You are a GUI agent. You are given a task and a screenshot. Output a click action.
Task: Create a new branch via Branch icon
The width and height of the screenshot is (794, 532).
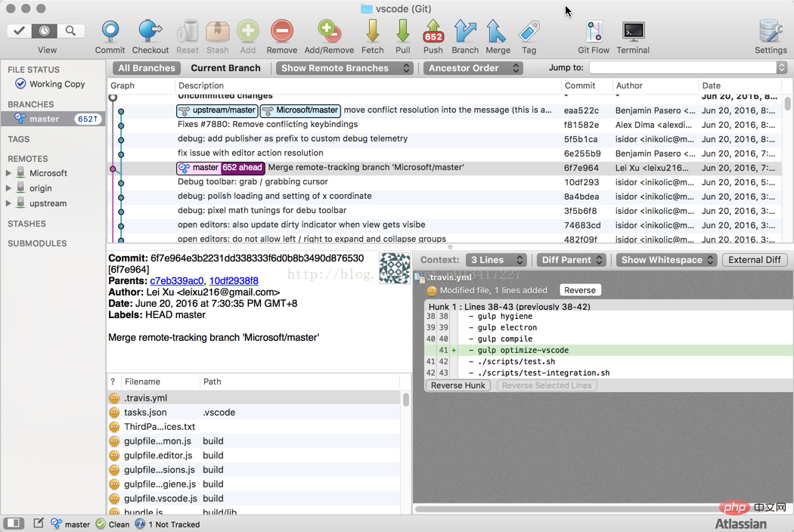[x=465, y=31]
